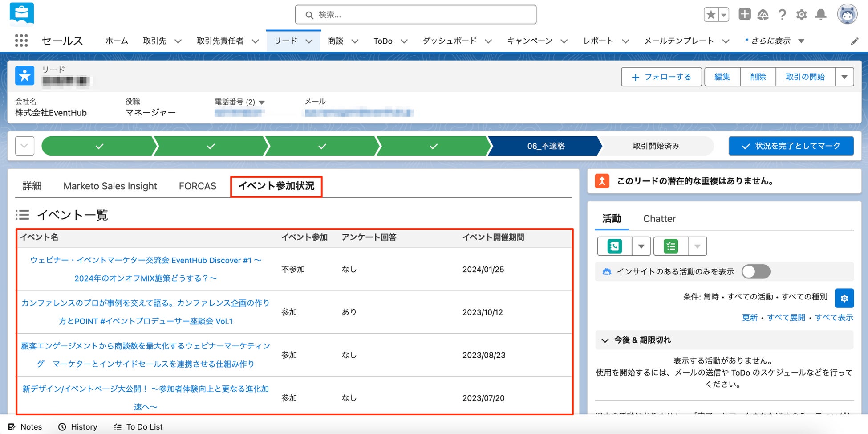868x434 pixels.
Task: Toggle the insights-only activities switch
Action: (756, 272)
